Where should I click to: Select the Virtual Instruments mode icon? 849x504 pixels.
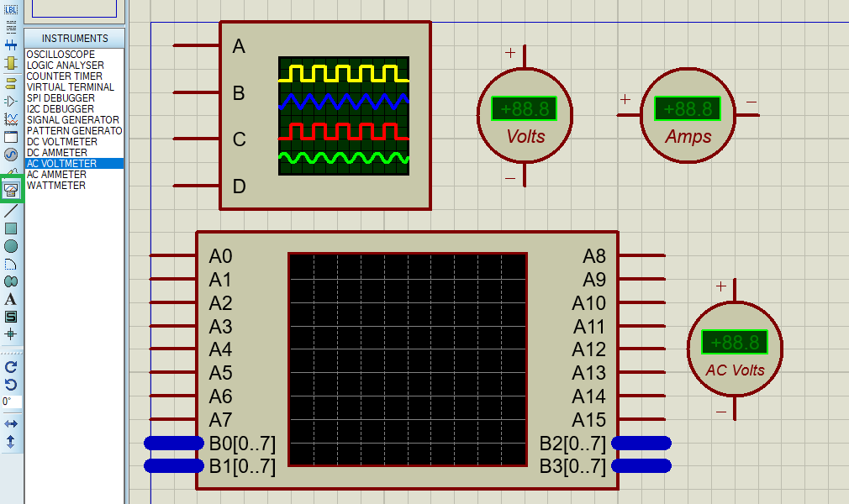coord(11,190)
